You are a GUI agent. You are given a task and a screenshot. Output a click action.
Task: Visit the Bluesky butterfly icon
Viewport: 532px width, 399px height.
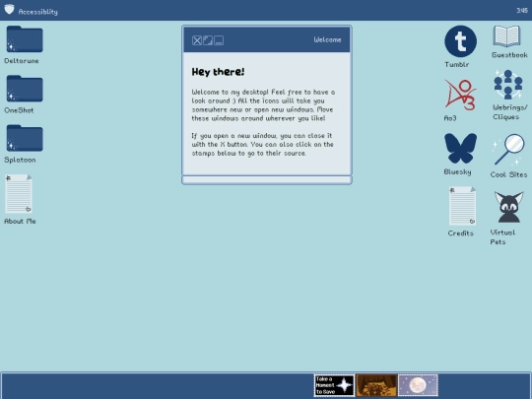tap(460, 148)
